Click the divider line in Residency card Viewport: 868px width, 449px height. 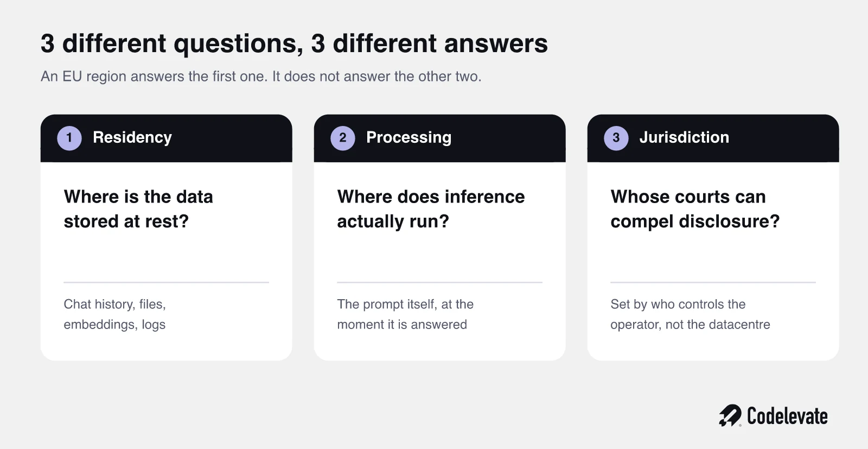tap(167, 282)
